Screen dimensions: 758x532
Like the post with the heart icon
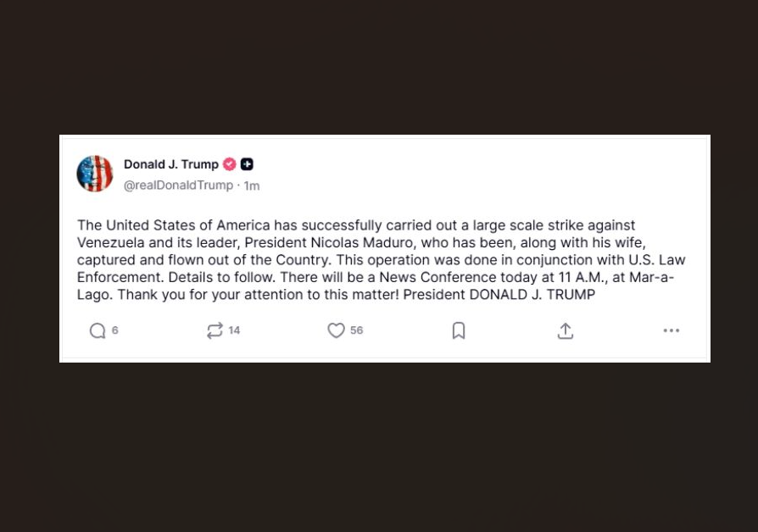[x=337, y=330]
